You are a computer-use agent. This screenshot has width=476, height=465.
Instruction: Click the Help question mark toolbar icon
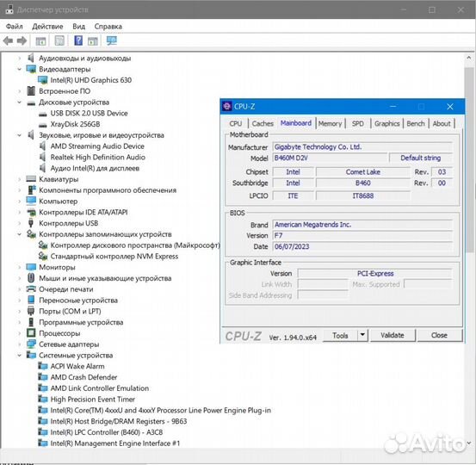click(78, 40)
